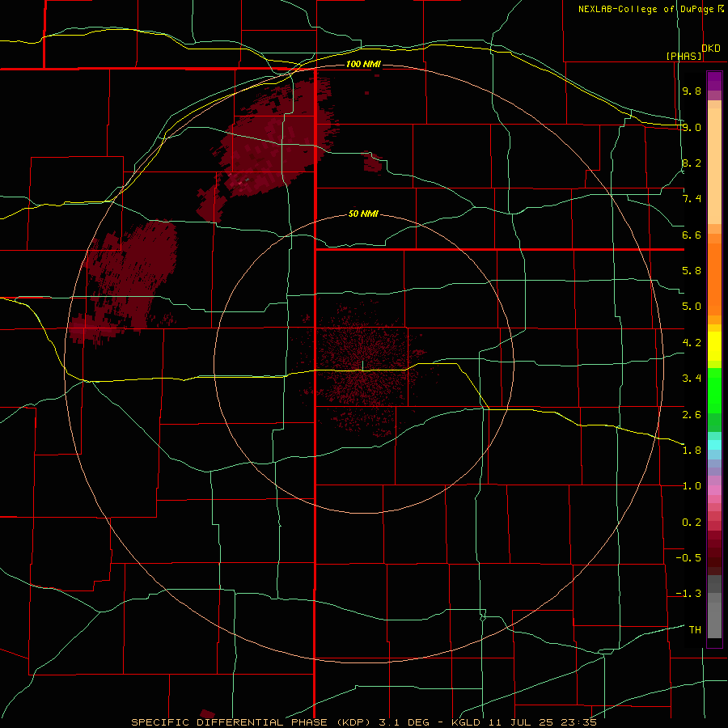Click the DKD label above the color scale
The width and height of the screenshot is (728, 728).
pos(711,49)
